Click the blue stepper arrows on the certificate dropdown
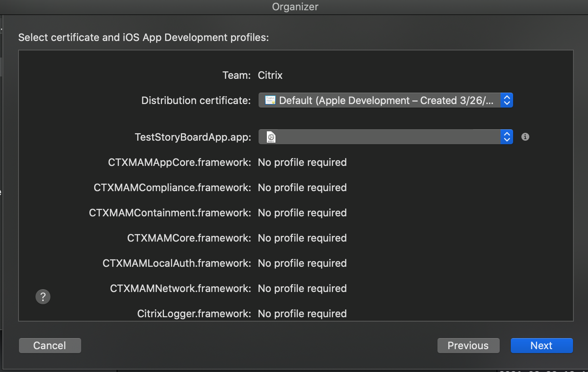This screenshot has width=588, height=372. pos(507,100)
